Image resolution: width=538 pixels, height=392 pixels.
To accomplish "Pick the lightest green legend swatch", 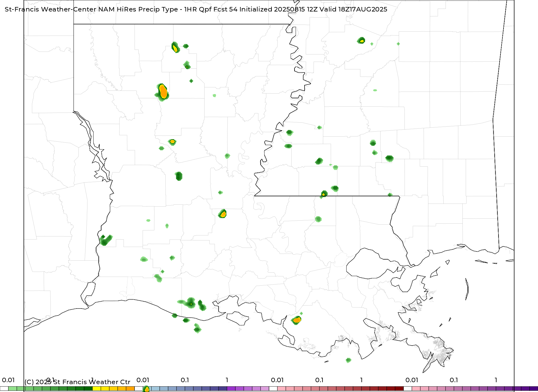I will [x=13, y=389].
